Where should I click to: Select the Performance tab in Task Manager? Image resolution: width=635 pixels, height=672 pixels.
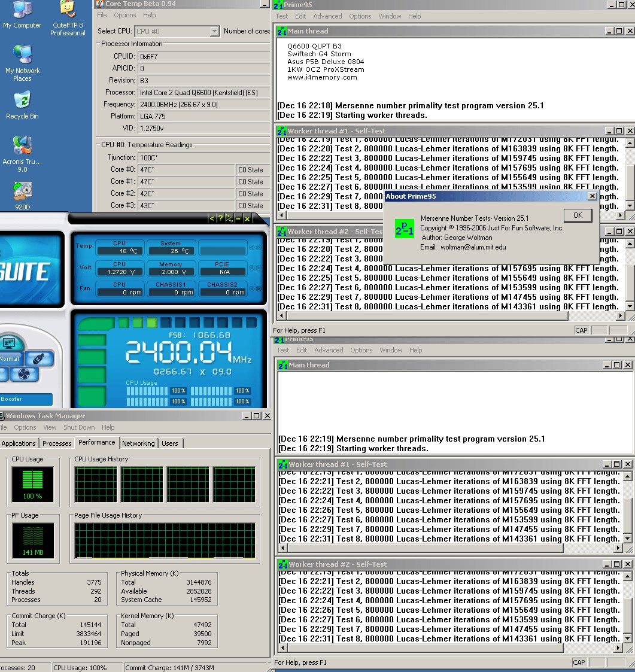coord(96,442)
